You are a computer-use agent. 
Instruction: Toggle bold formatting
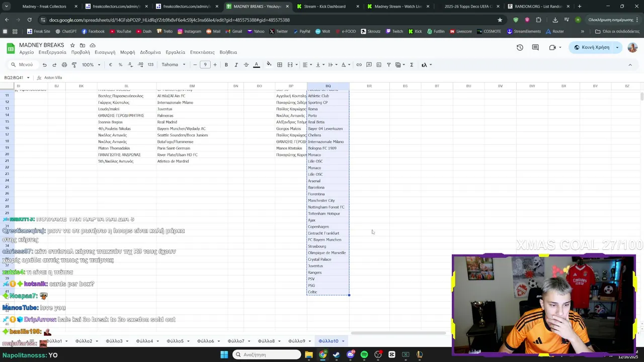pyautogui.click(x=226, y=65)
